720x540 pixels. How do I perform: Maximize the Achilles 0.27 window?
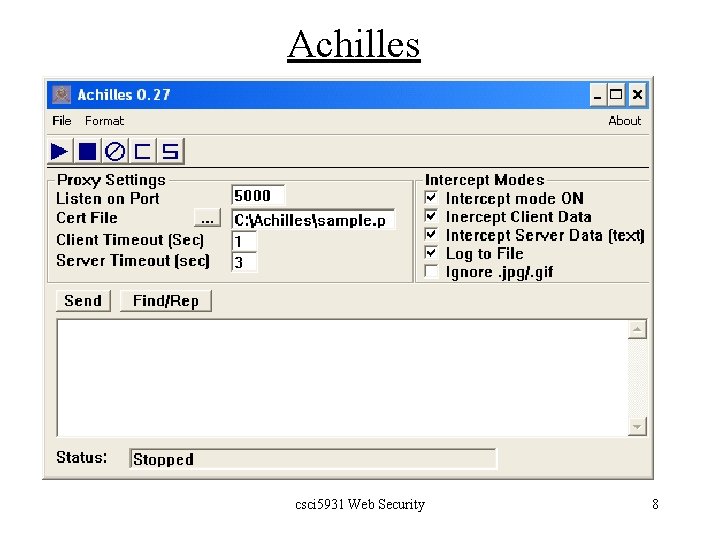click(616, 95)
